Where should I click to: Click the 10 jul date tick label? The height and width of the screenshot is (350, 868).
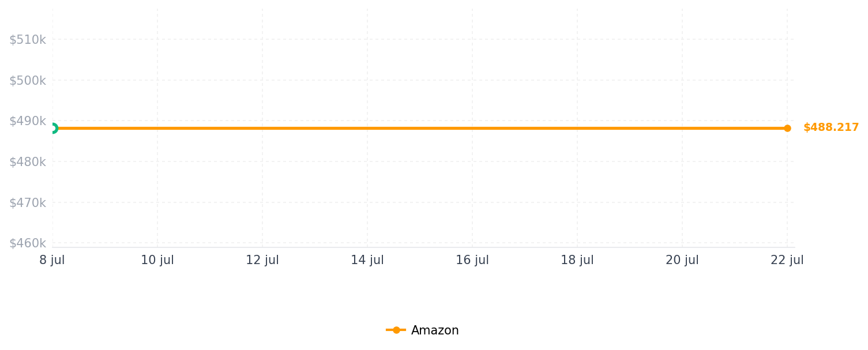[x=157, y=261]
